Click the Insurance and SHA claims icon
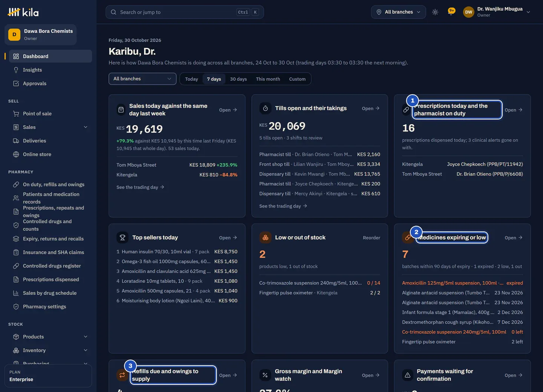Image resolution: width=543 pixels, height=392 pixels. (16, 252)
